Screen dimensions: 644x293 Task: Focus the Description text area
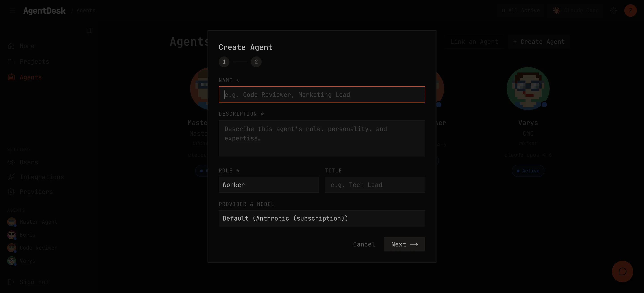(322, 138)
